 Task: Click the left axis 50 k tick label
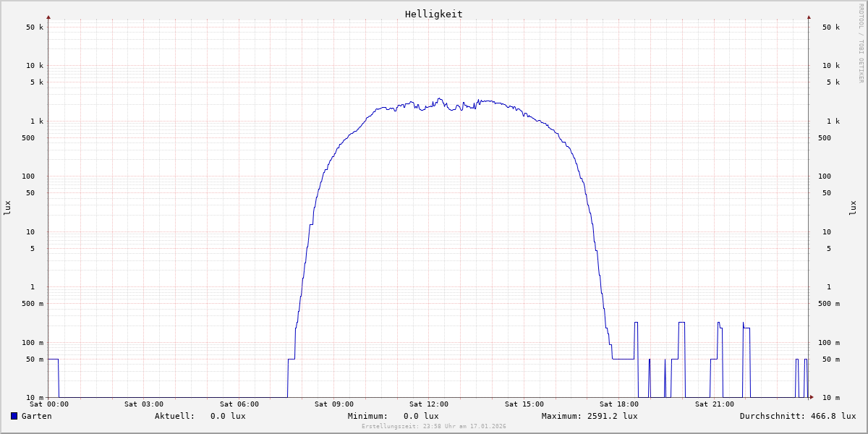pos(35,27)
